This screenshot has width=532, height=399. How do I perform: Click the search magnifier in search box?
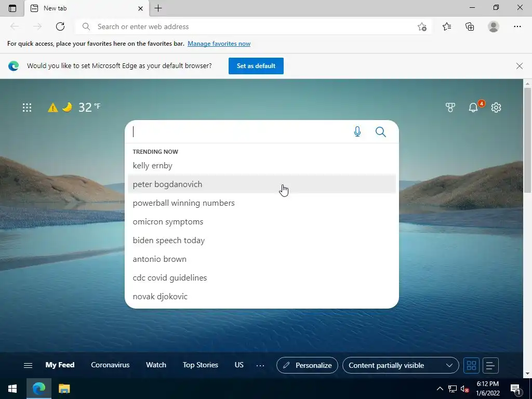pos(381,131)
